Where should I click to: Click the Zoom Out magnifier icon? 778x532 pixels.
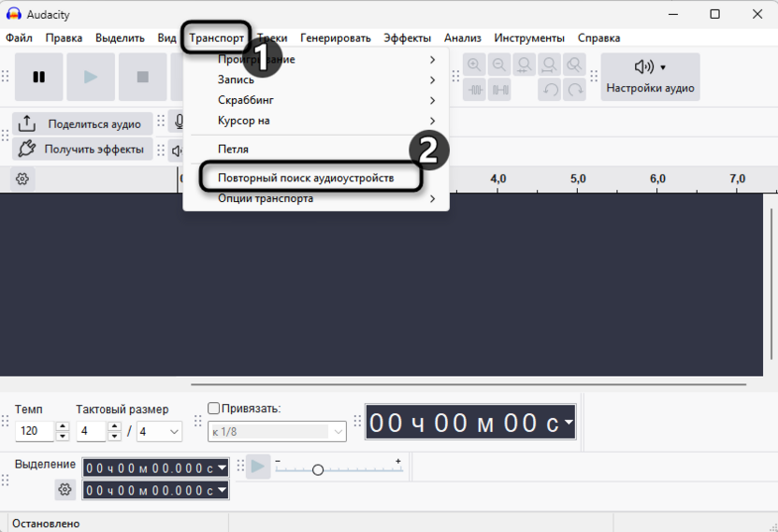pyautogui.click(x=499, y=65)
